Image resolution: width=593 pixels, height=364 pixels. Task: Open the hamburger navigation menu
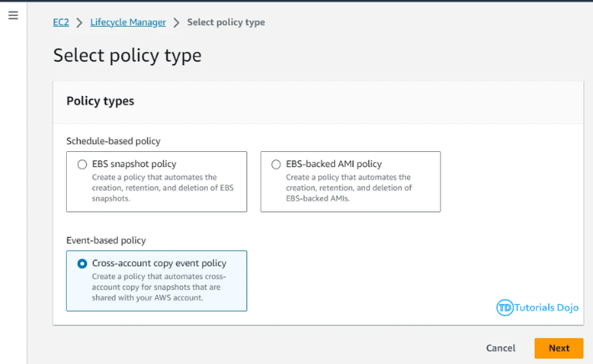point(13,15)
